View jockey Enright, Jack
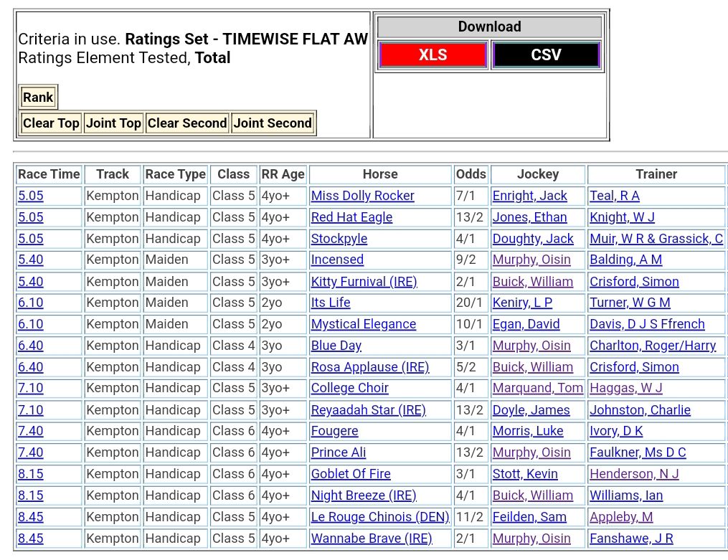Image resolution: width=728 pixels, height=560 pixels. 529,196
